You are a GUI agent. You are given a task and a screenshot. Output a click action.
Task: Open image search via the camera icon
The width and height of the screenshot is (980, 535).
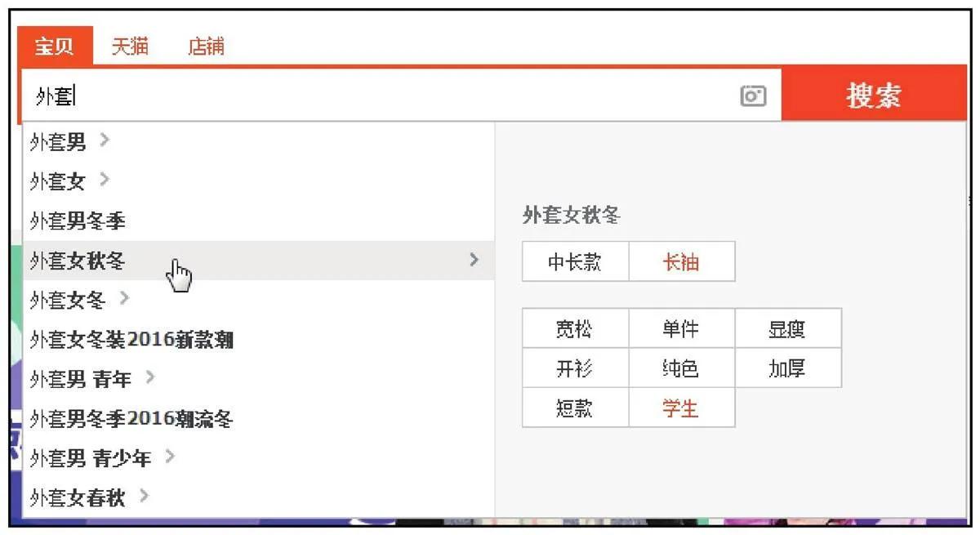[x=753, y=96]
